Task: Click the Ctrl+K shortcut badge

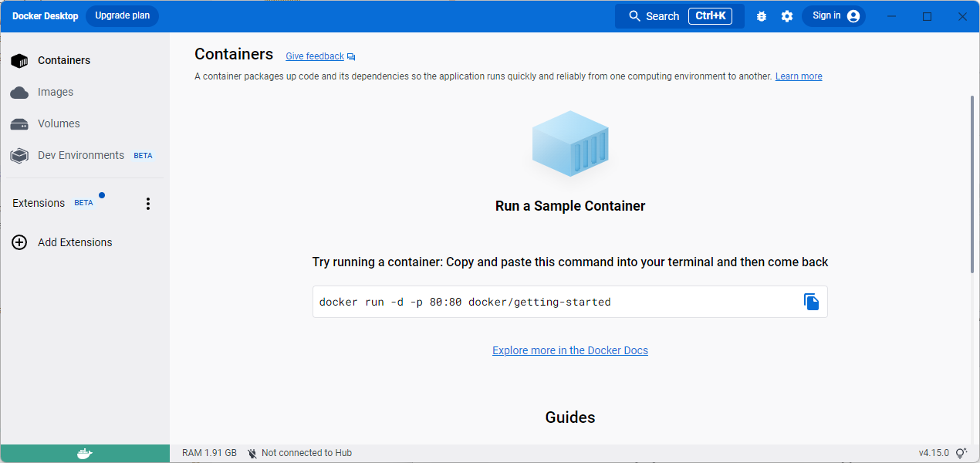Action: 710,16
